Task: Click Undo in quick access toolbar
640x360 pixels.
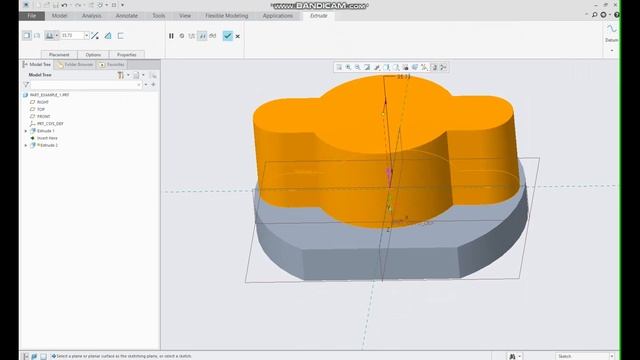Action: coord(64,5)
